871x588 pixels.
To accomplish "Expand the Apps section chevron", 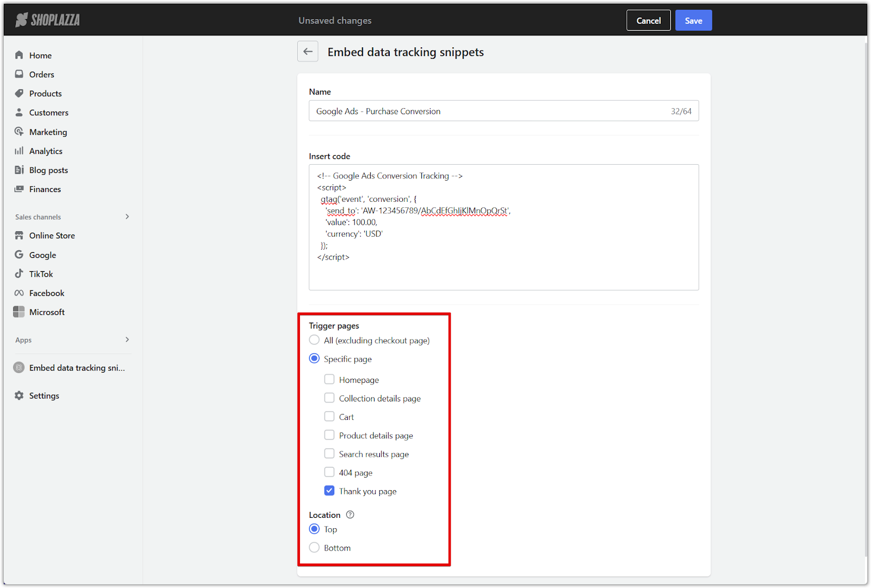I will (127, 339).
